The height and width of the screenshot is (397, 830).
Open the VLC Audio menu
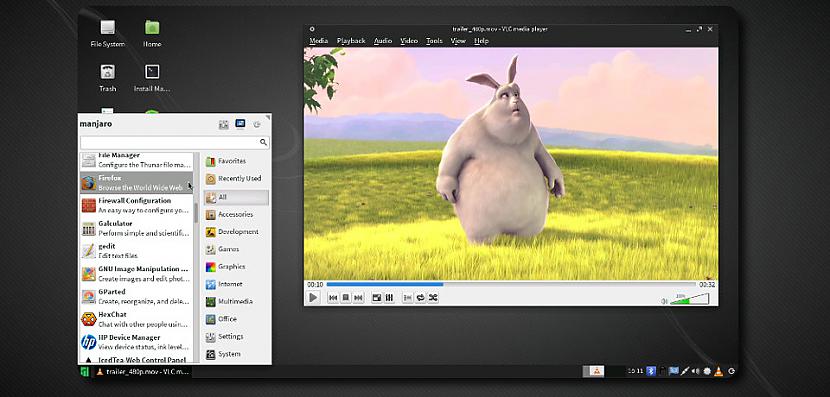383,41
